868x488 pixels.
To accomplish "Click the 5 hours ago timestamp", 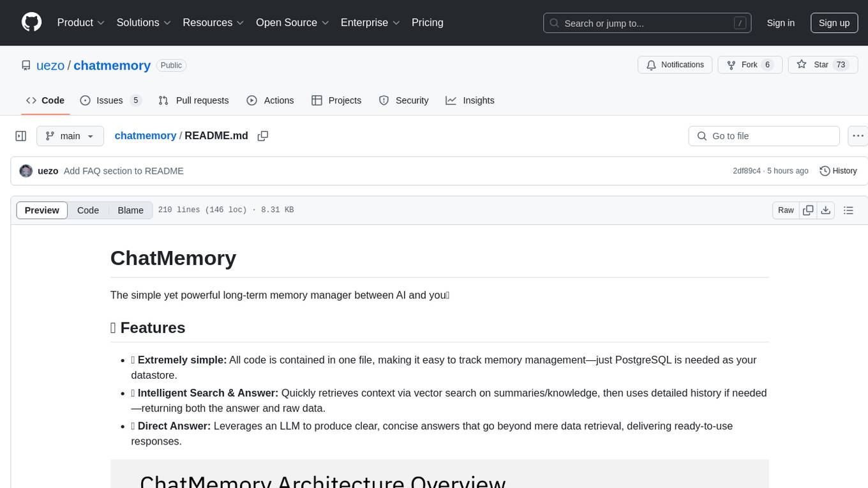I will (x=787, y=171).
